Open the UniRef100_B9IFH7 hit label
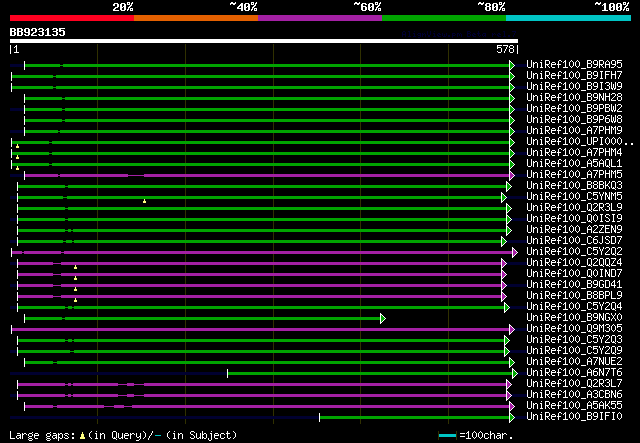Viewport: 640px width, 443px height. (x=574, y=75)
